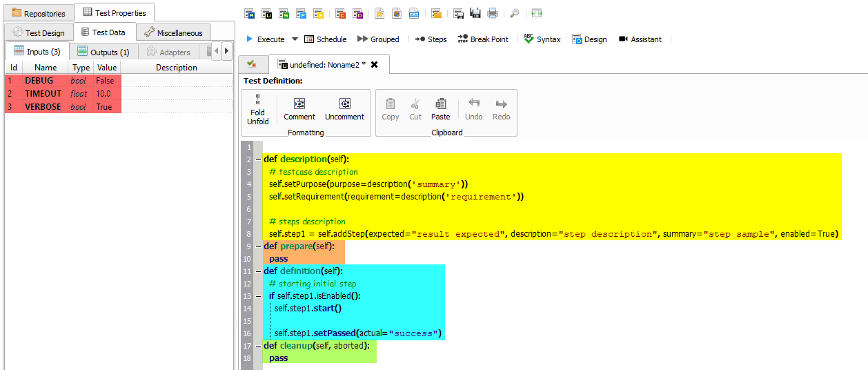The height and width of the screenshot is (370, 868).
Task: Click the Syntax check button
Action: pos(542,39)
